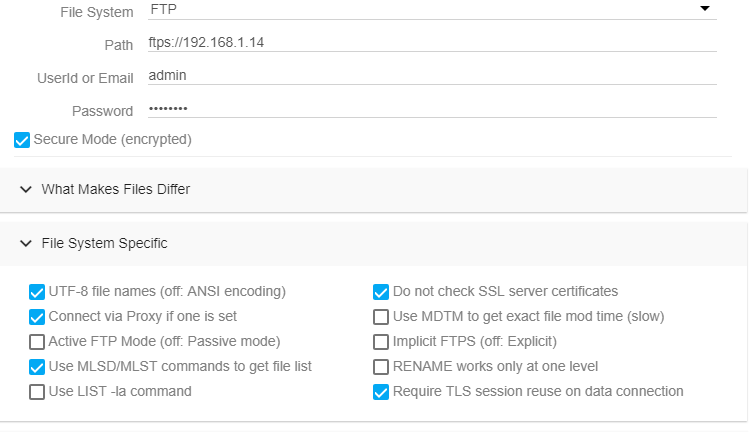Uncheck Connect via Proxy if one is set

click(x=38, y=317)
